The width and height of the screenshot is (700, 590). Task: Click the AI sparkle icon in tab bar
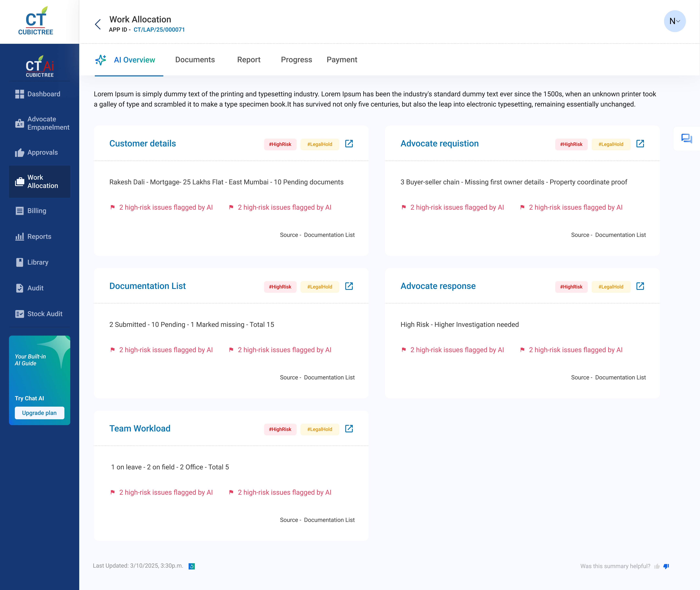click(101, 60)
